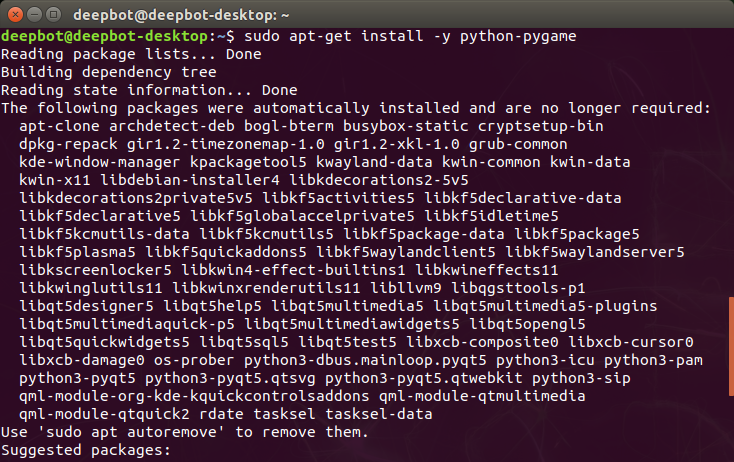Viewport: 734px width, 462px height.
Task: Click the package name 'kwin-common'
Action: point(491,162)
